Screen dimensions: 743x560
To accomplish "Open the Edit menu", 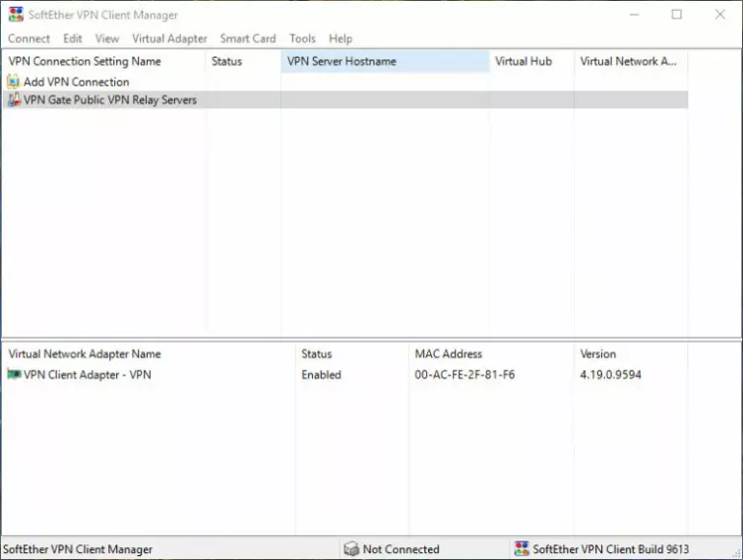I will pos(73,38).
